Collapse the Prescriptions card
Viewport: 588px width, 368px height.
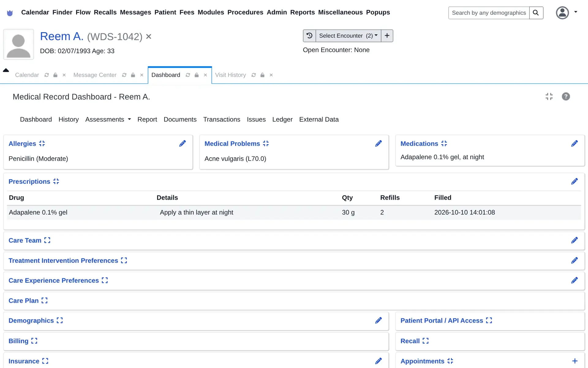point(56,182)
